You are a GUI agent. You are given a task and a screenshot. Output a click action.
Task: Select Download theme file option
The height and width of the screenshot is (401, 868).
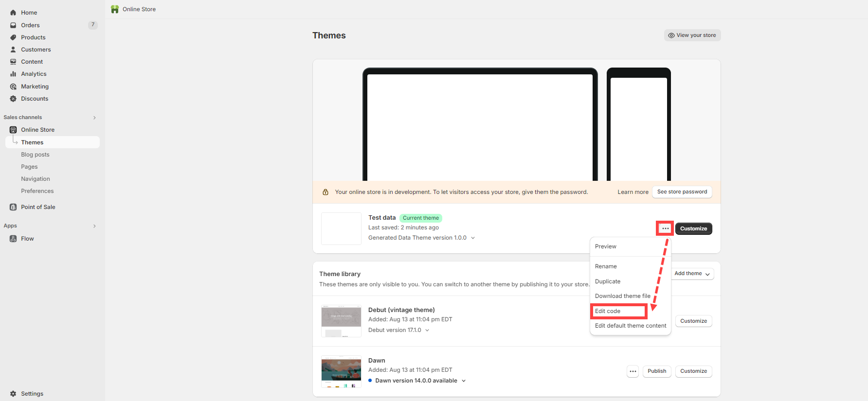point(622,296)
